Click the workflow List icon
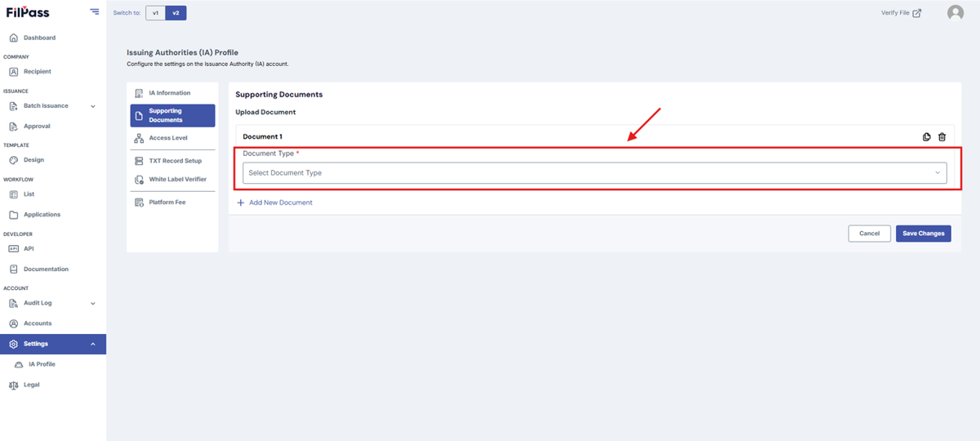 pos(14,194)
